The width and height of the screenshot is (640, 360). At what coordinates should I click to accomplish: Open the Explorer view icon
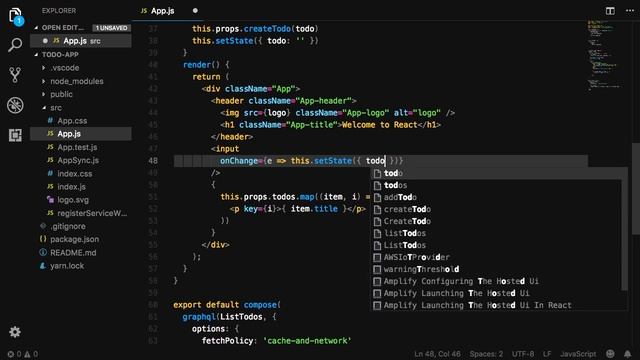coord(16,16)
